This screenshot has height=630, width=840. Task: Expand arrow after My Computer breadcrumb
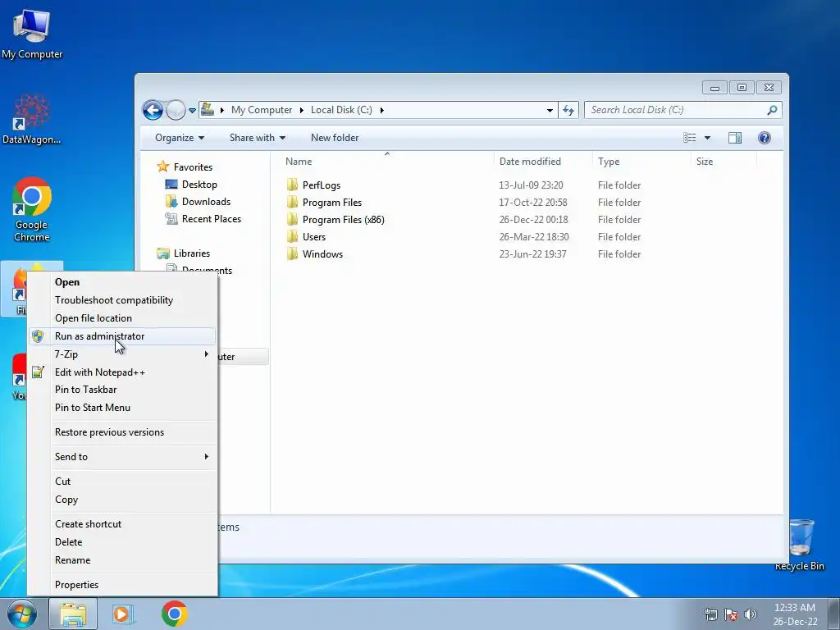click(x=302, y=111)
